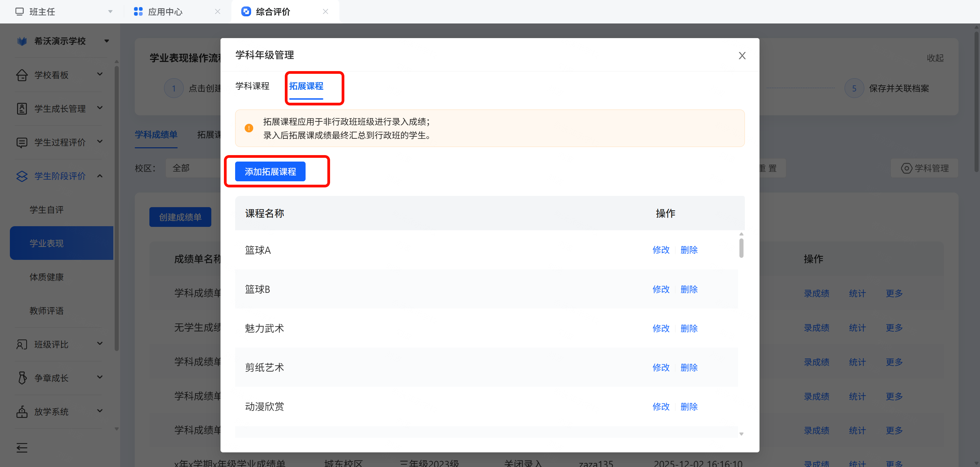The width and height of the screenshot is (980, 467).
Task: Click the 应用中心 grid icon in the tab bar
Action: coord(138,12)
